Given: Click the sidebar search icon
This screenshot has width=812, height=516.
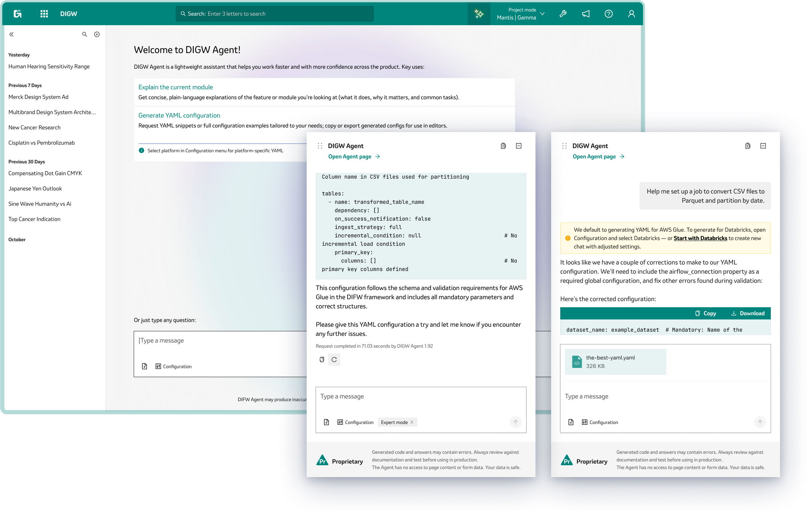Looking at the screenshot, I should tap(85, 34).
